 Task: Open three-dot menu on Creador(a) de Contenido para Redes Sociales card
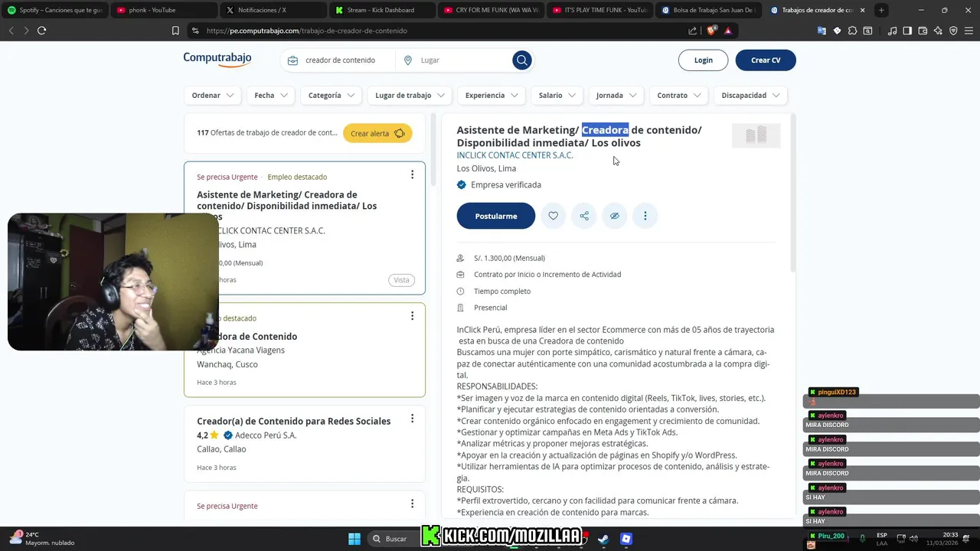[x=412, y=419]
